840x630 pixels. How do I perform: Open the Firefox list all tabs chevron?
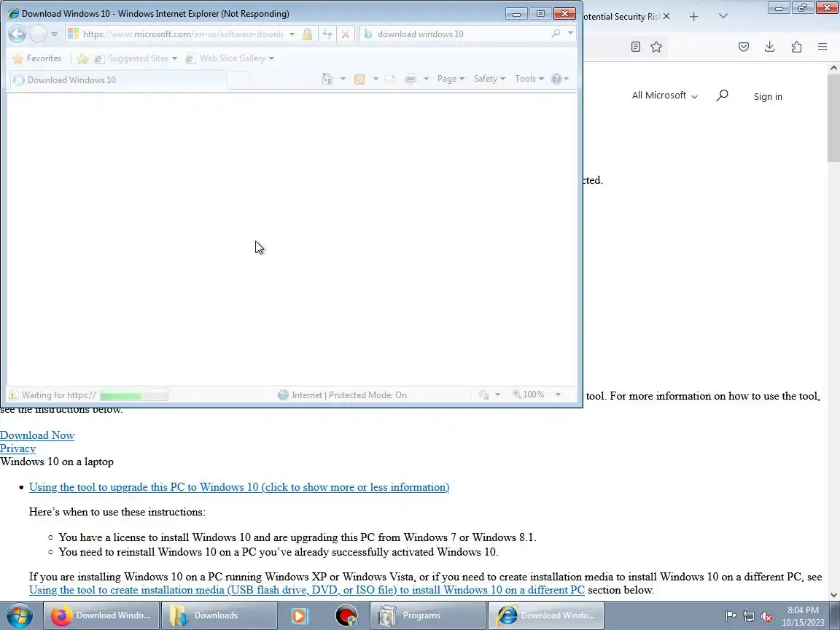(723, 16)
